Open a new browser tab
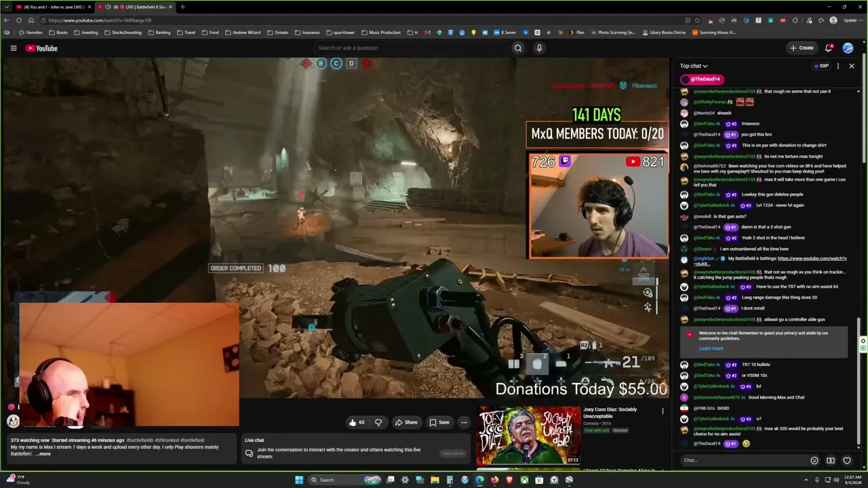The height and width of the screenshot is (488, 868). click(182, 7)
